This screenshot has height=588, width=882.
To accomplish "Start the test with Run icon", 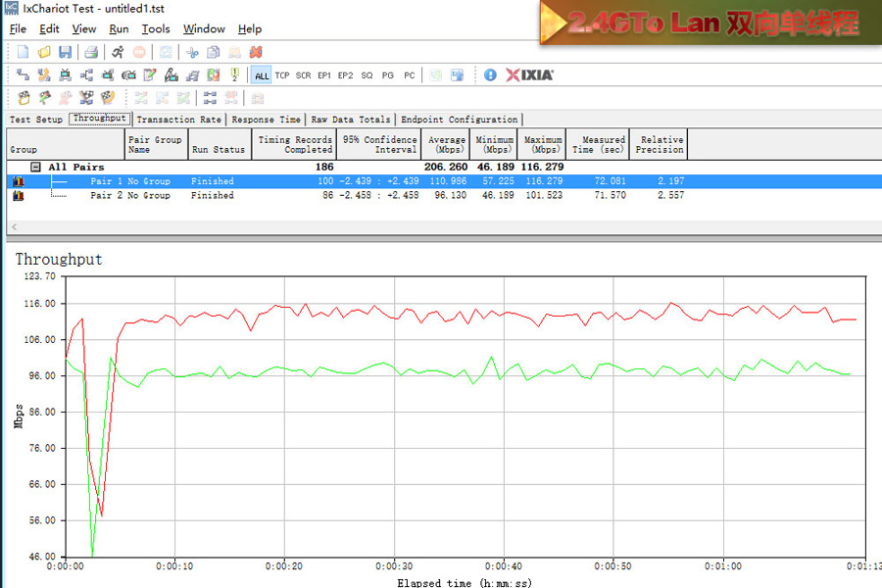I will tap(118, 52).
